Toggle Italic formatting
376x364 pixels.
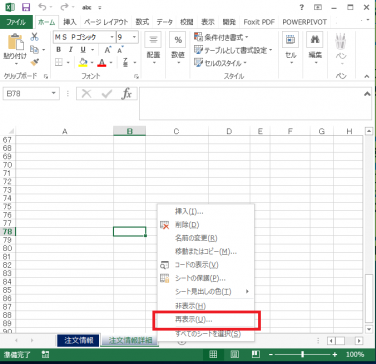tap(71, 50)
